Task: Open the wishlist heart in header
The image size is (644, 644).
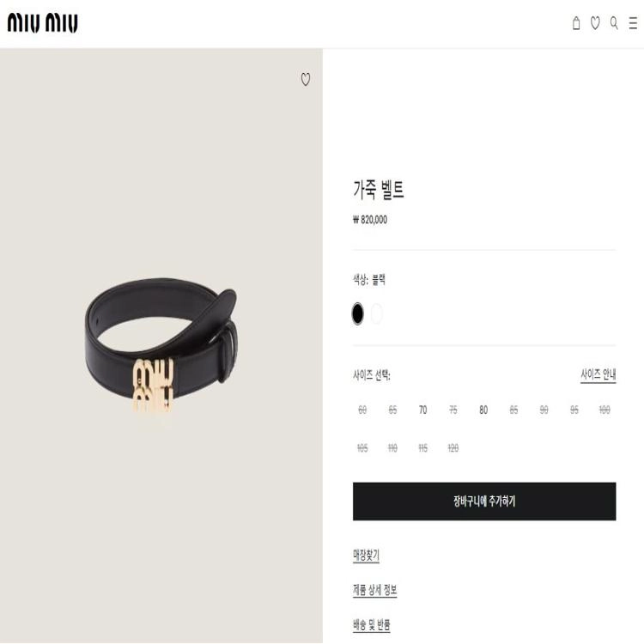Action: pos(595,23)
